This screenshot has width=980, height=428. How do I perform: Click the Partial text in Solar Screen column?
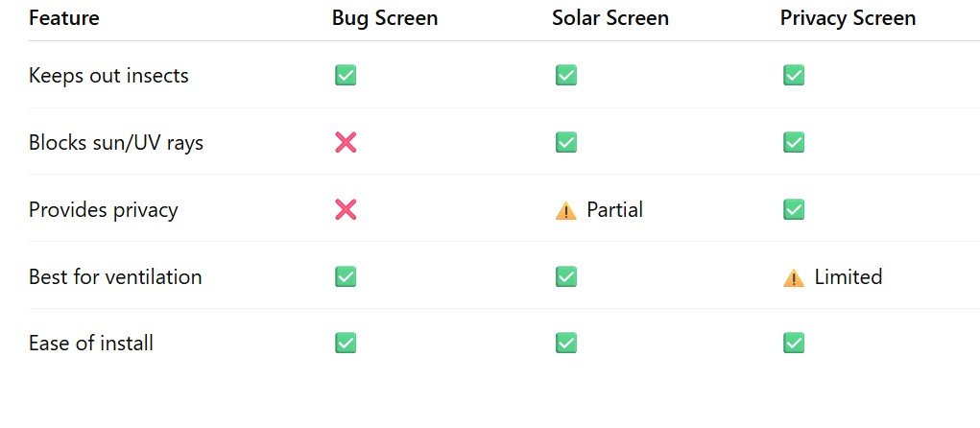pos(614,209)
